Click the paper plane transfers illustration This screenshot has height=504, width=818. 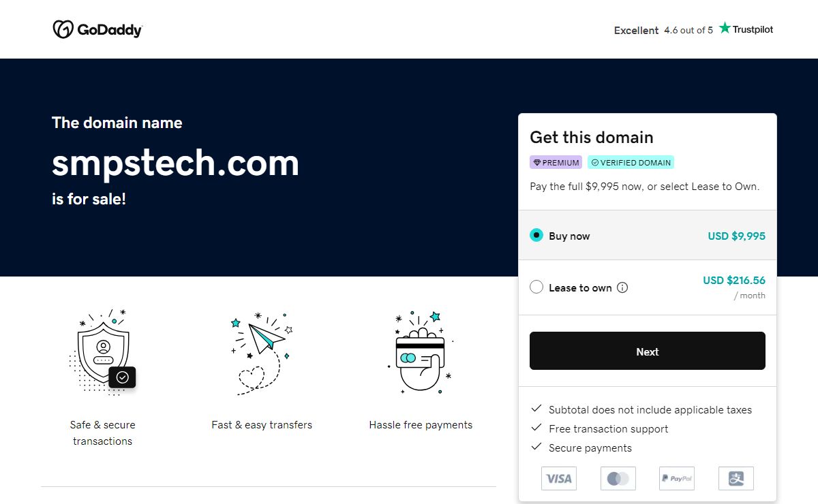[x=261, y=352]
